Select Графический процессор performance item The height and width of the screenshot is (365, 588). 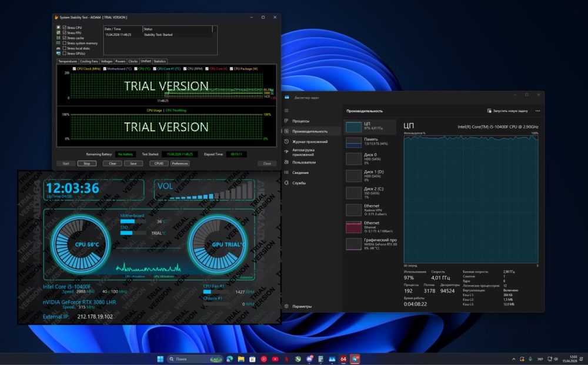pyautogui.click(x=370, y=243)
